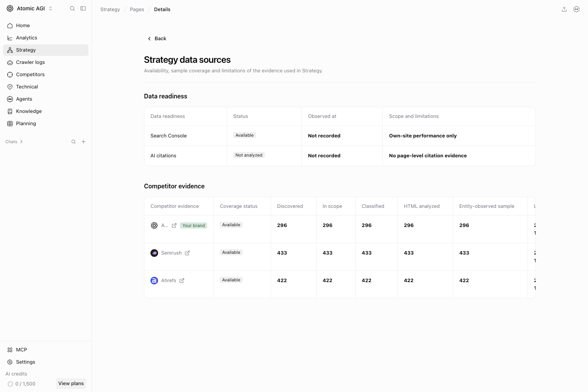Click the Details breadcrumb

pos(162,9)
